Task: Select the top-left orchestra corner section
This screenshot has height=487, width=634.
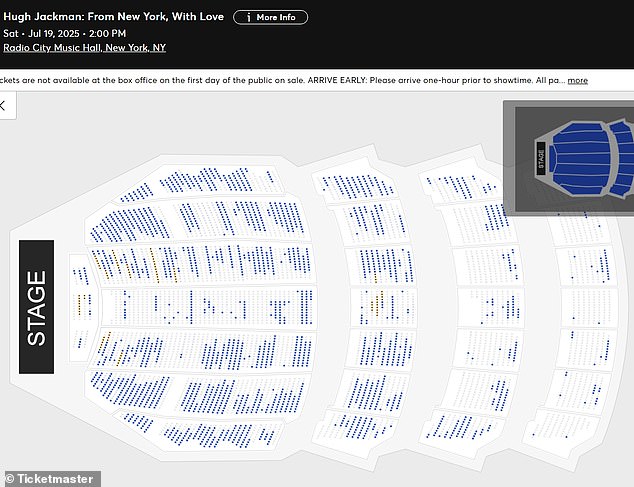Action: click(x=135, y=192)
